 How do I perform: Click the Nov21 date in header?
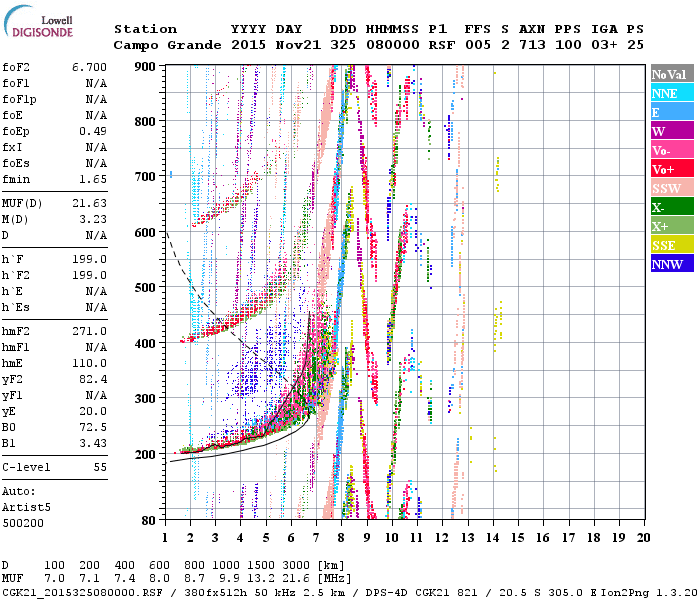tap(298, 45)
